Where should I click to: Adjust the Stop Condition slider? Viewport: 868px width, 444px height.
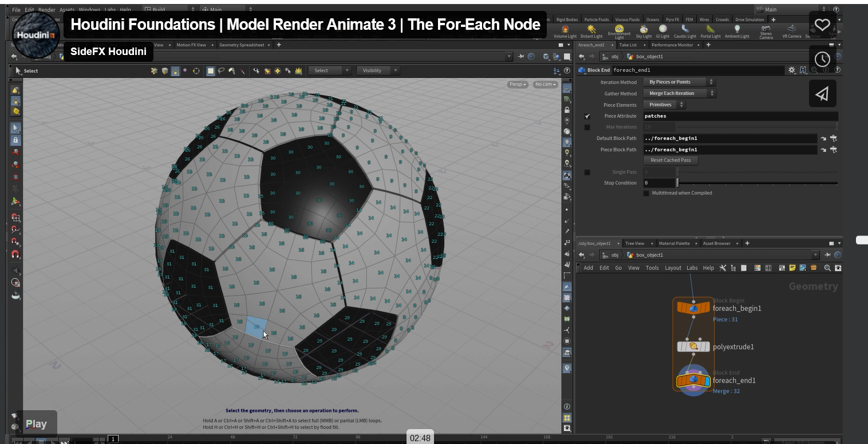point(757,183)
